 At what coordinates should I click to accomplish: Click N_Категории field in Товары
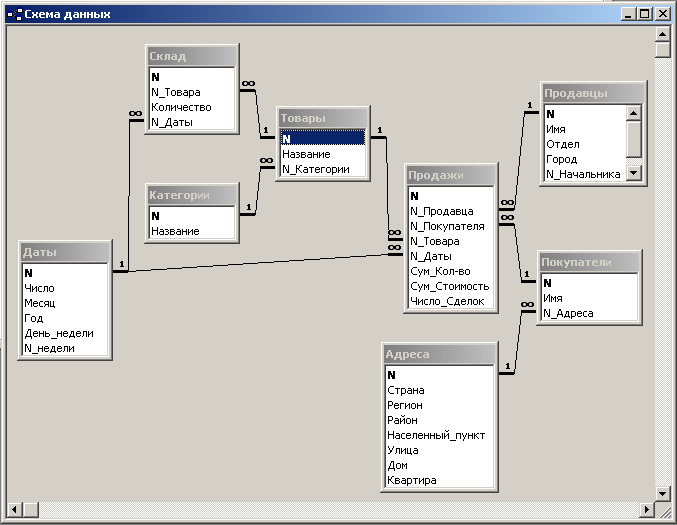(323, 169)
